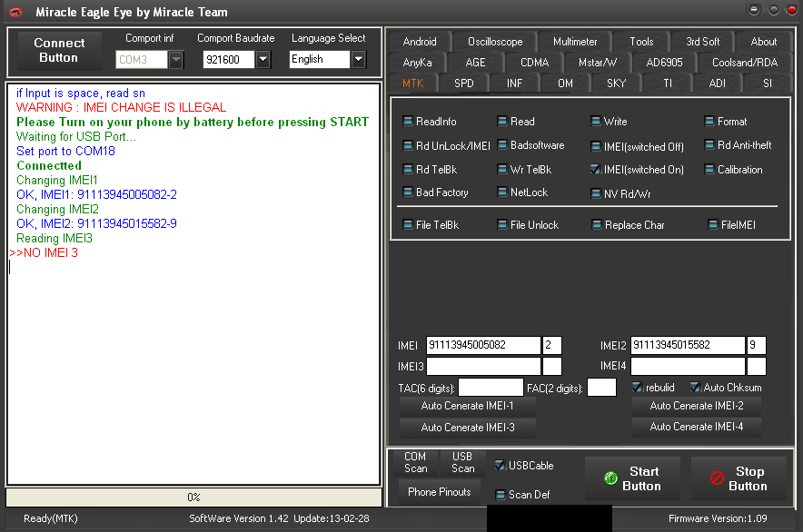Switch to the Android tab
Screen dimensions: 803x532
click(420, 42)
